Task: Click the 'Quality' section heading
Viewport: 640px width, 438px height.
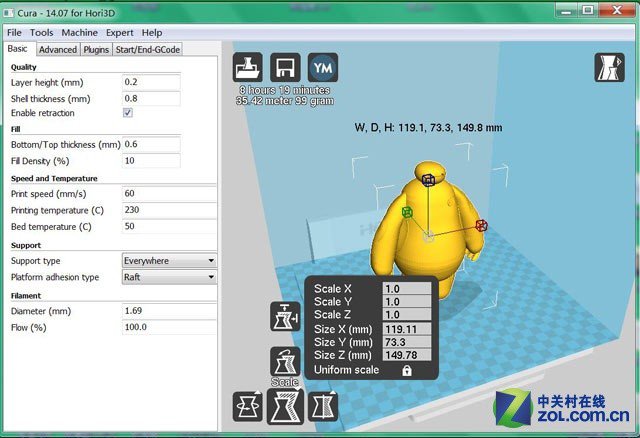Action: 24,67
